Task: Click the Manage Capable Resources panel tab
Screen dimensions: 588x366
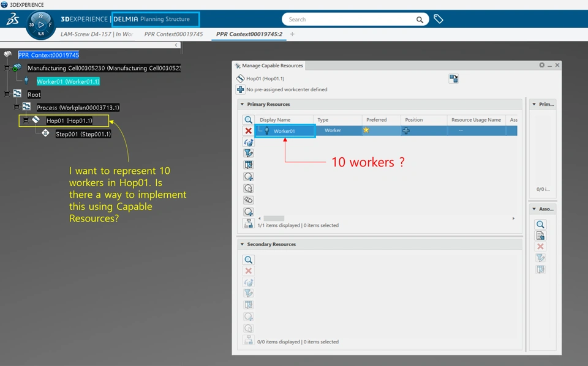Action: pos(269,65)
